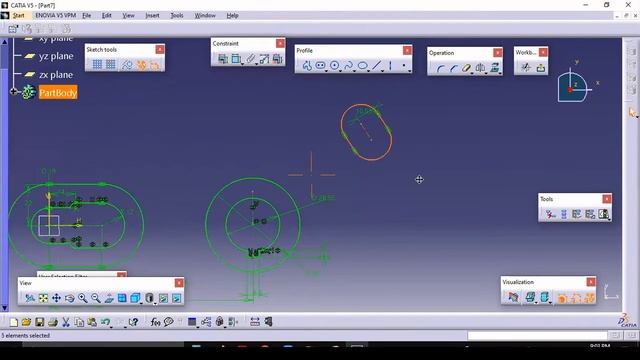Screen dimensions: 640x360
Task: Click Create Multi-View icon in View toolbar
Action: tap(122, 298)
